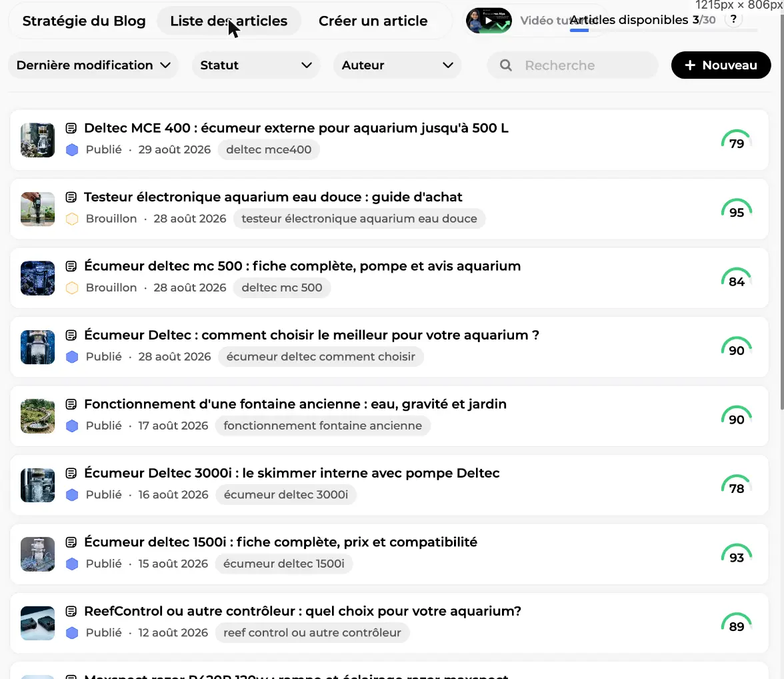This screenshot has width=784, height=679.
Task: Click the search magnifier icon
Action: tap(505, 65)
